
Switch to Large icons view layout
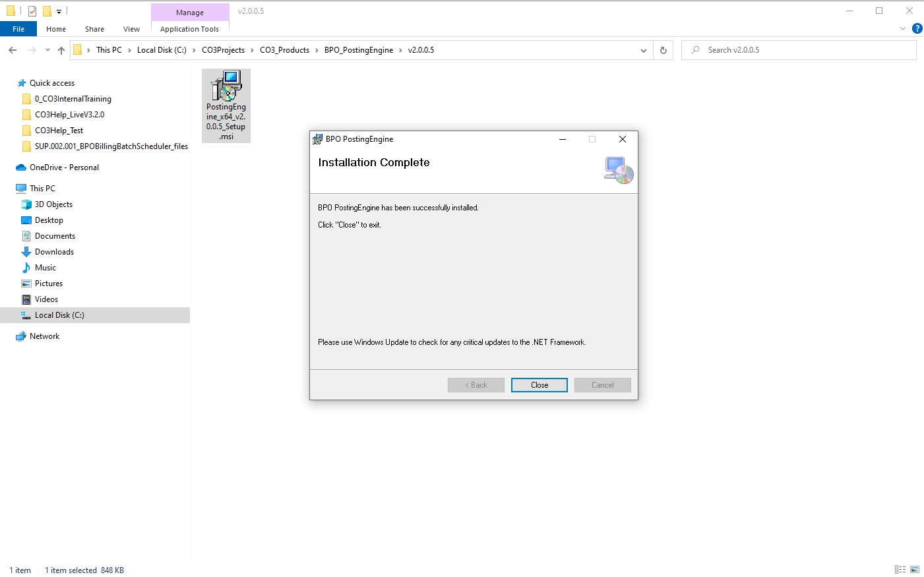[915, 570]
